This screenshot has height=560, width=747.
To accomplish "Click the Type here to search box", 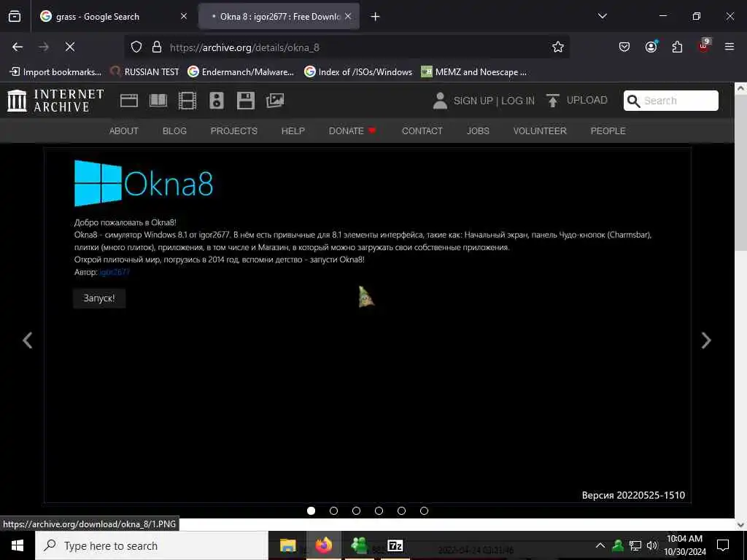I will point(152,545).
